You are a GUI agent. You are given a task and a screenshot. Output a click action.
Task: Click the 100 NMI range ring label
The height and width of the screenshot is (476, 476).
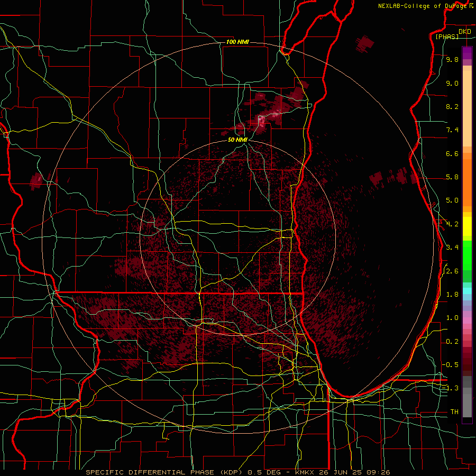click(x=237, y=42)
